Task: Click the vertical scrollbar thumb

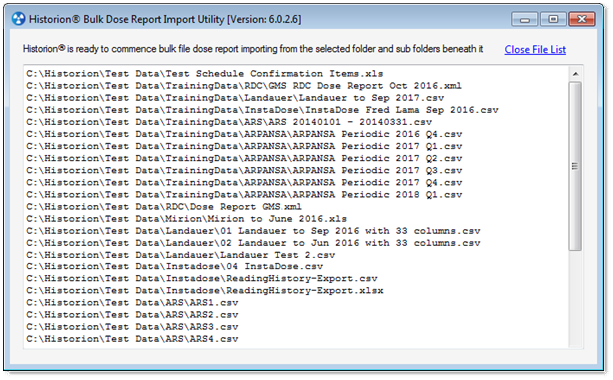Action: (575, 166)
